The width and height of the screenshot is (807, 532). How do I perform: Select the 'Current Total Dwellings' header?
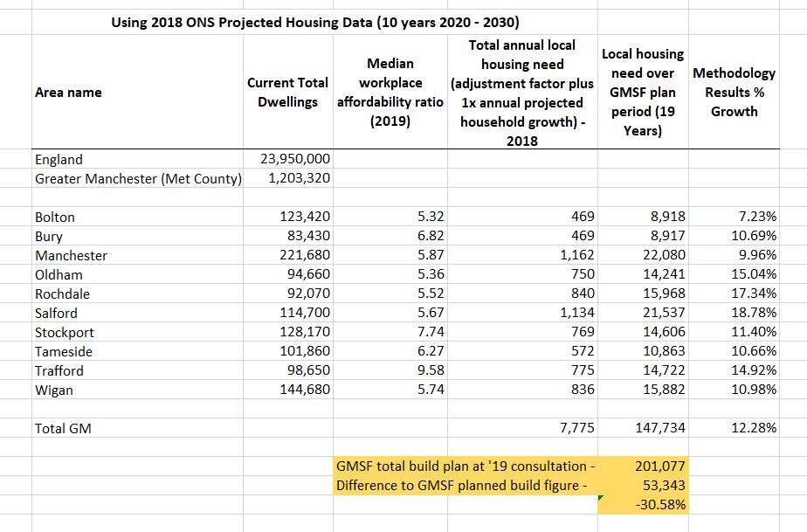click(287, 93)
